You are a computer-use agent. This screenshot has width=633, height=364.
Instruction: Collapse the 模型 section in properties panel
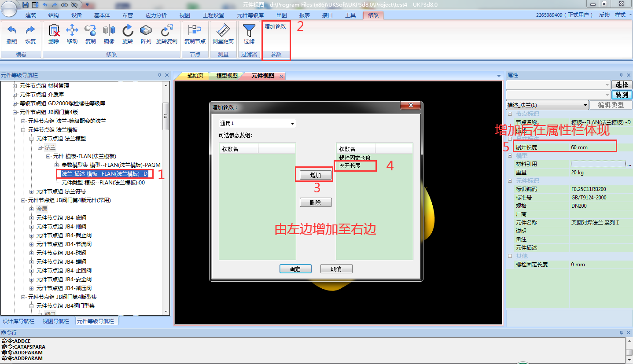[x=510, y=156]
